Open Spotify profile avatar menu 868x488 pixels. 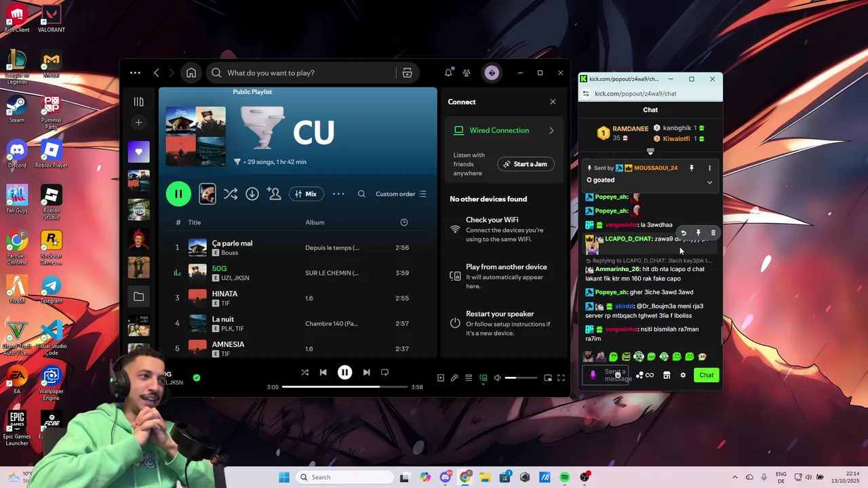492,73
